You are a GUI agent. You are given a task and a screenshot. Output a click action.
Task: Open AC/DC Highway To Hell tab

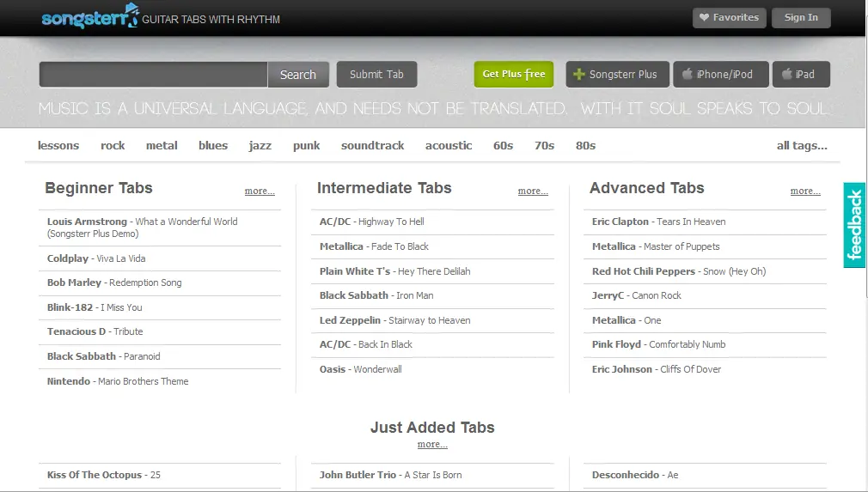point(372,222)
